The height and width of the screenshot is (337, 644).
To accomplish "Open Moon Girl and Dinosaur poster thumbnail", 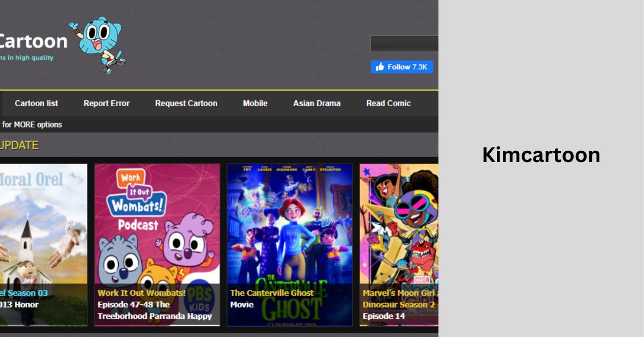I will click(399, 245).
